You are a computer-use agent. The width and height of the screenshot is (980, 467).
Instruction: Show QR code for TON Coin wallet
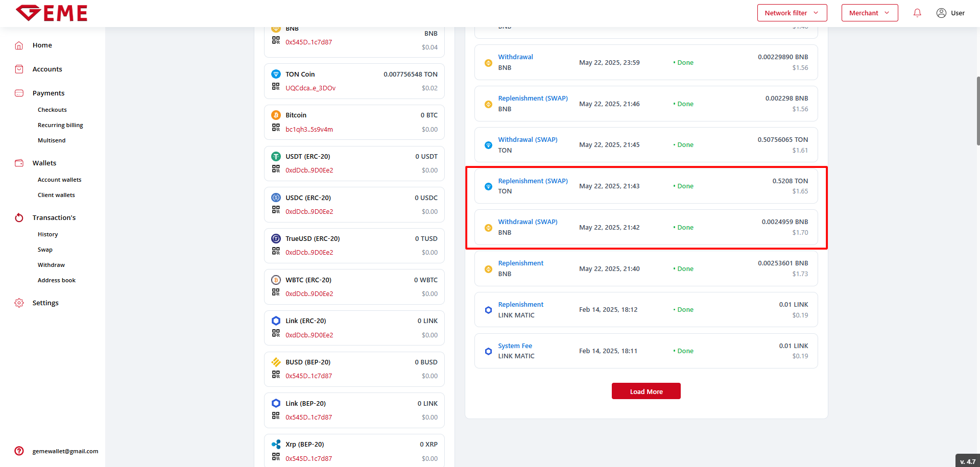(276, 87)
